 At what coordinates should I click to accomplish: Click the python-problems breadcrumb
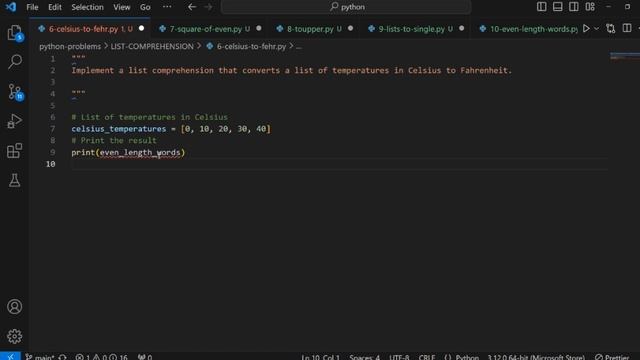(70, 47)
